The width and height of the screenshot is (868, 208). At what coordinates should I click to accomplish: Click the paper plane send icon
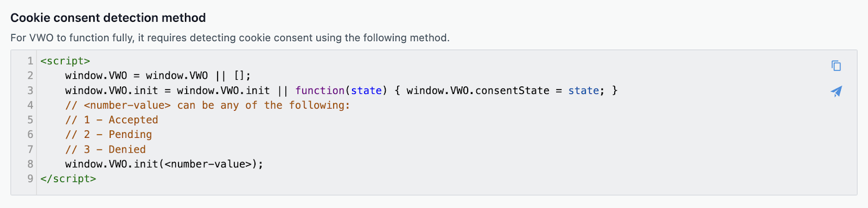click(x=836, y=91)
